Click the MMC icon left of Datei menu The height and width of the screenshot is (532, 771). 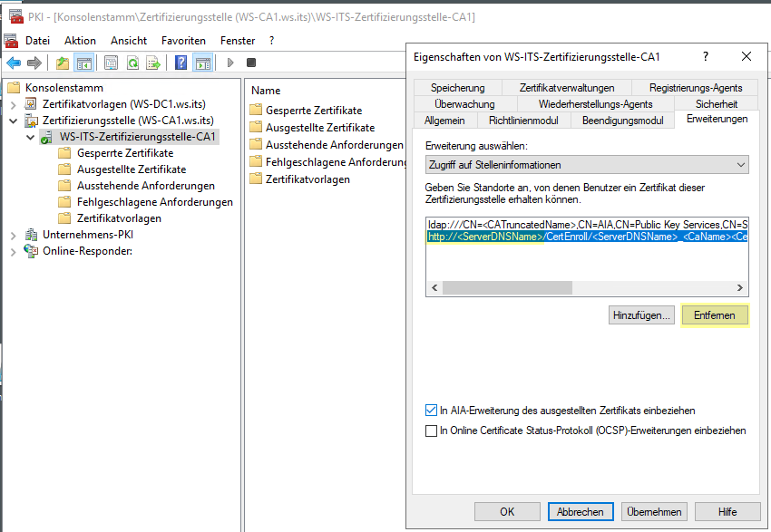[11, 40]
